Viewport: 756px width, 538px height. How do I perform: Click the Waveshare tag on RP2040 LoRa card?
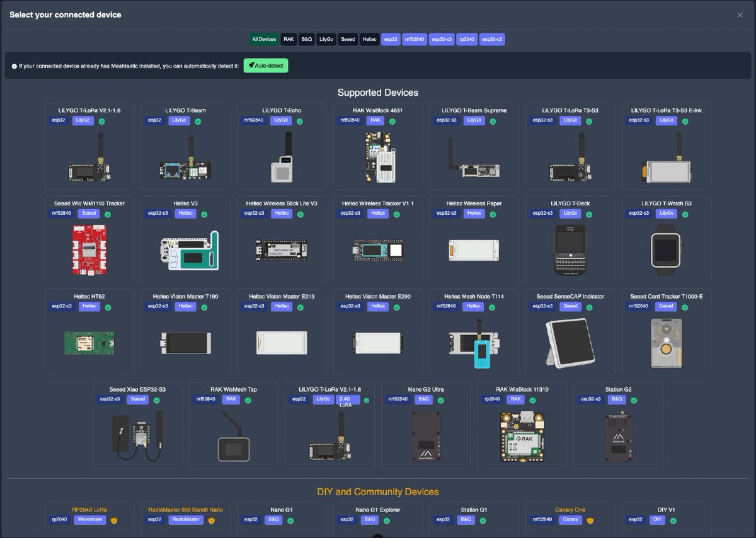(x=91, y=520)
